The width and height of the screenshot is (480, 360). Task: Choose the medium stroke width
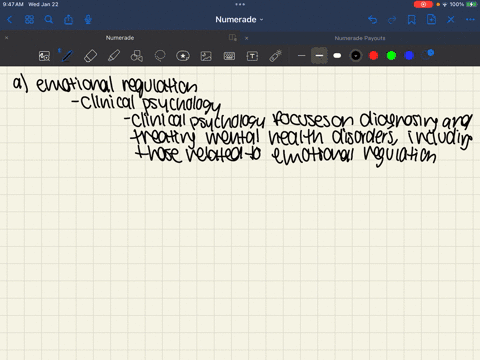(319, 56)
